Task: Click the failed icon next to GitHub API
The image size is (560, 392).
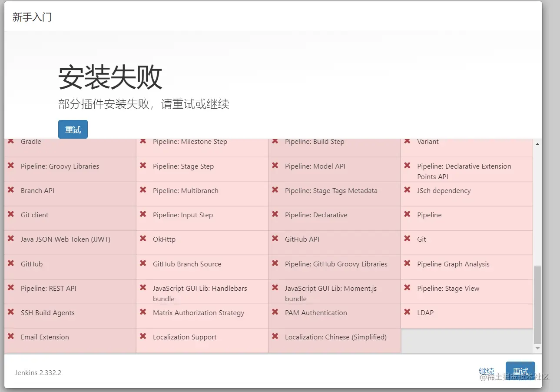Action: (275, 239)
